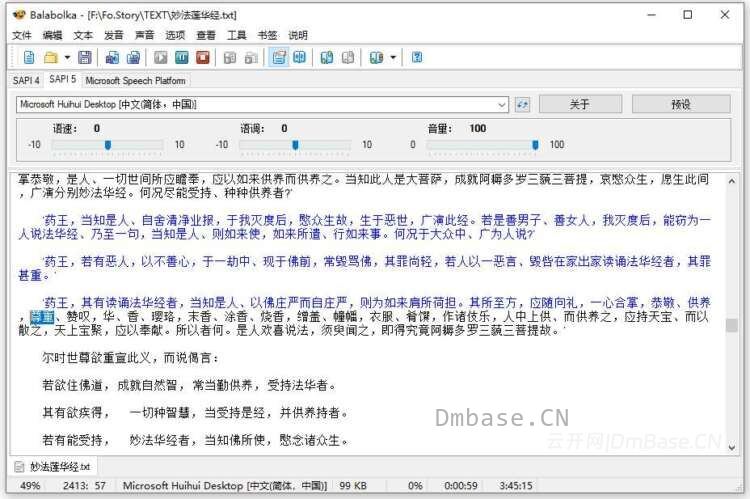The height and width of the screenshot is (499, 750).
Task: Click the line starting 若有能受持
Action: 195,440
